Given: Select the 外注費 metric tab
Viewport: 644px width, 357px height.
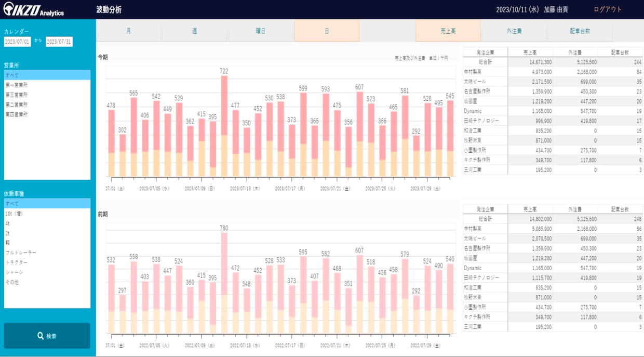Looking at the screenshot, I should (514, 31).
